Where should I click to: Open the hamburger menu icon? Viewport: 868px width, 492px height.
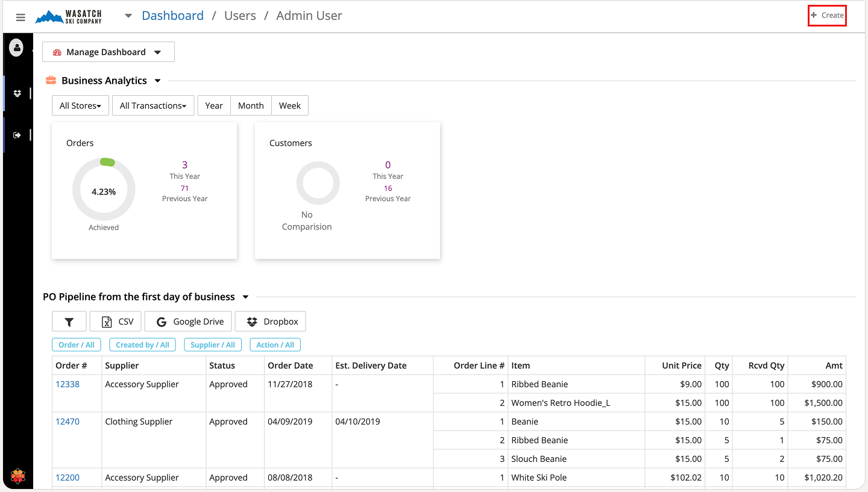[x=20, y=17]
